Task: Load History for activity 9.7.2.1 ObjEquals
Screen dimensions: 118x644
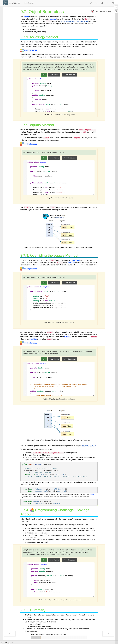Action: [x=54, y=158]
